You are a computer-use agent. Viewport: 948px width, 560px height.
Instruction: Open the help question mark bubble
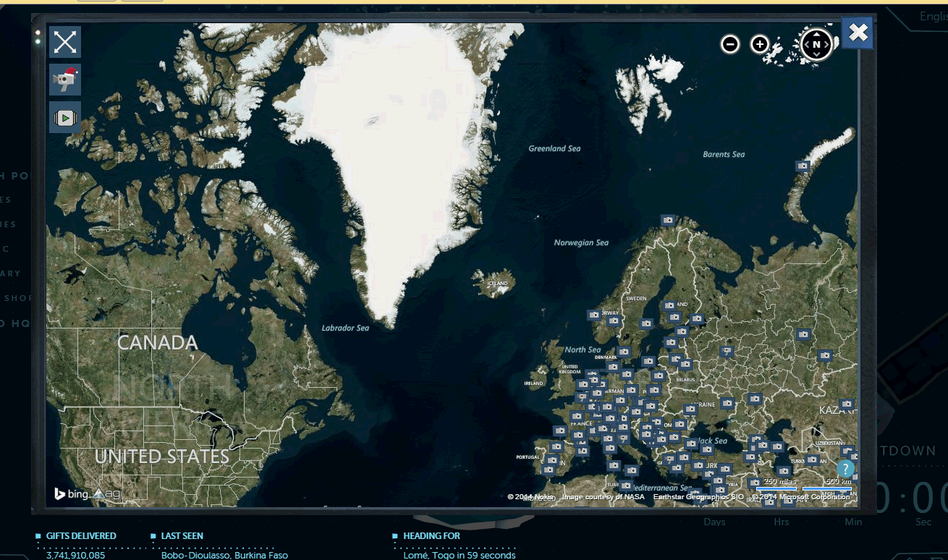click(845, 468)
